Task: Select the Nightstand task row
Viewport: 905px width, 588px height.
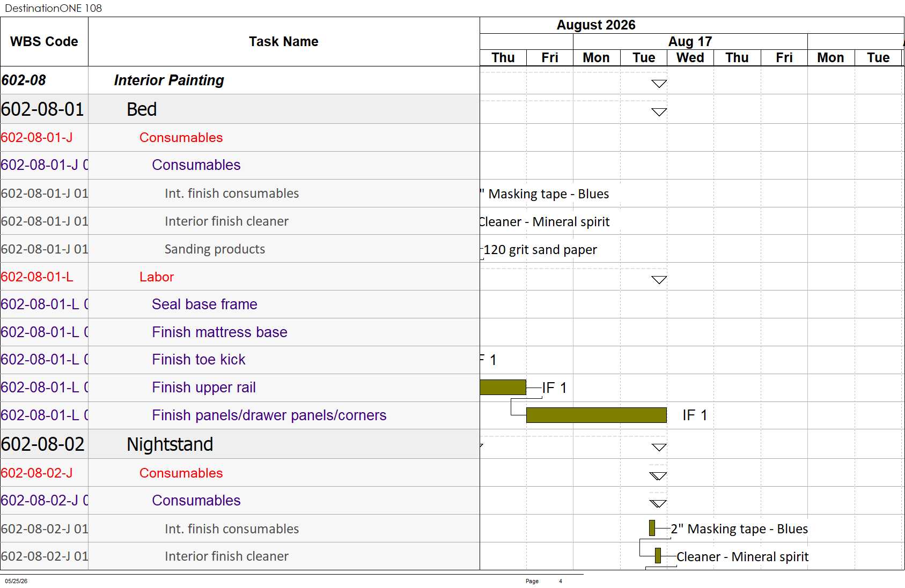Action: coord(240,444)
